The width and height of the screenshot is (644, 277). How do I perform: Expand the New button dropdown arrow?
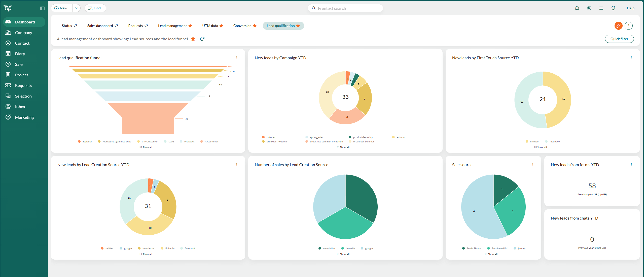76,8
